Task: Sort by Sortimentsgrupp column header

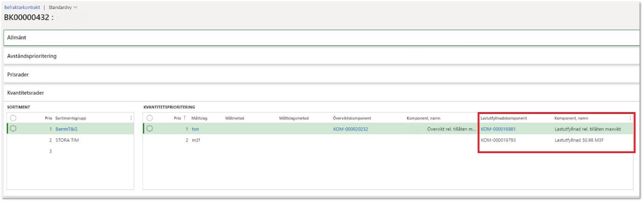Action: tap(71, 118)
